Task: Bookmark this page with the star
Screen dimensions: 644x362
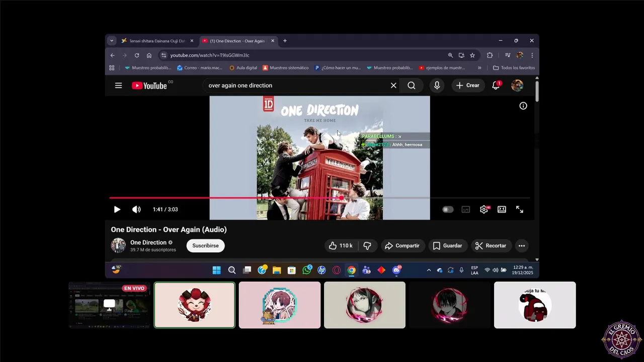Action: [472, 55]
